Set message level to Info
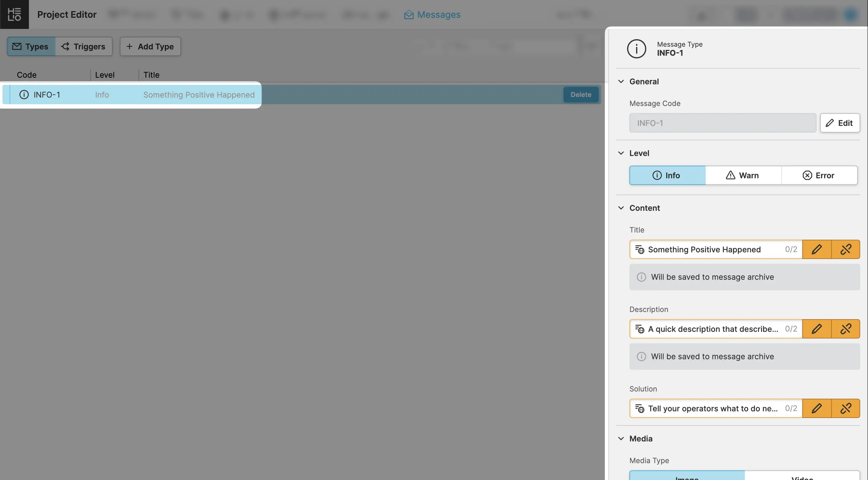Viewport: 868px width, 480px height. point(667,175)
